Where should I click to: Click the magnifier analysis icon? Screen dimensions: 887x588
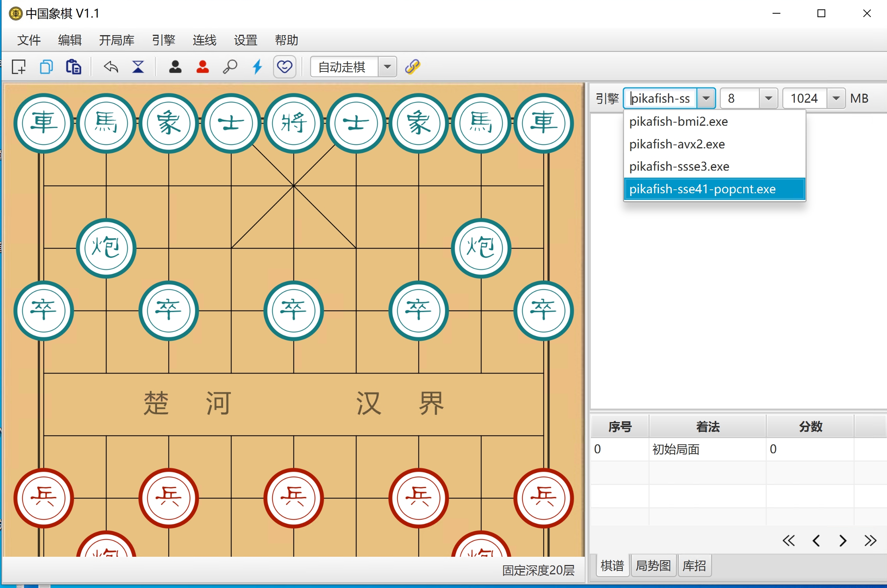pyautogui.click(x=230, y=67)
